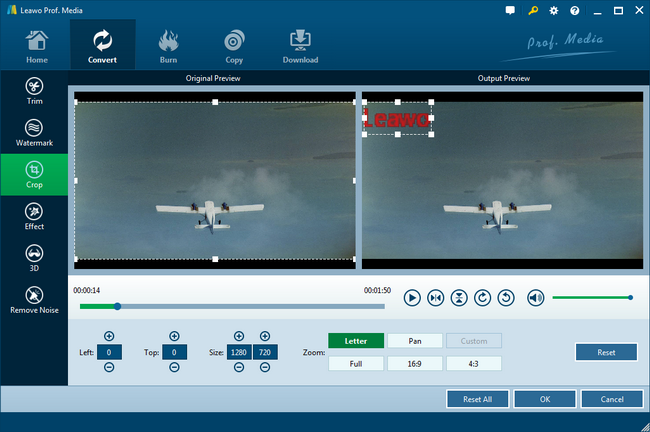Increase the crop width size
Viewport: 650px width, 432px height.
[x=239, y=336]
